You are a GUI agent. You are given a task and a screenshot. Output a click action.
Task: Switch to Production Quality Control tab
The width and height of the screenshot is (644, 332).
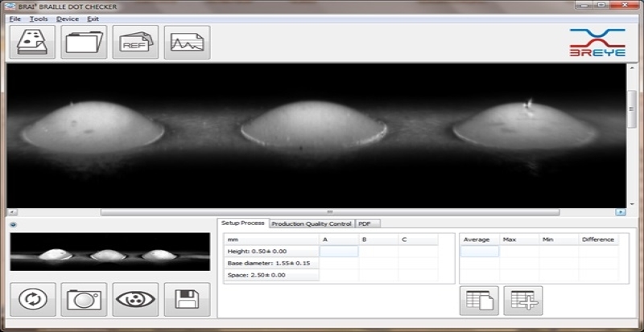click(312, 223)
